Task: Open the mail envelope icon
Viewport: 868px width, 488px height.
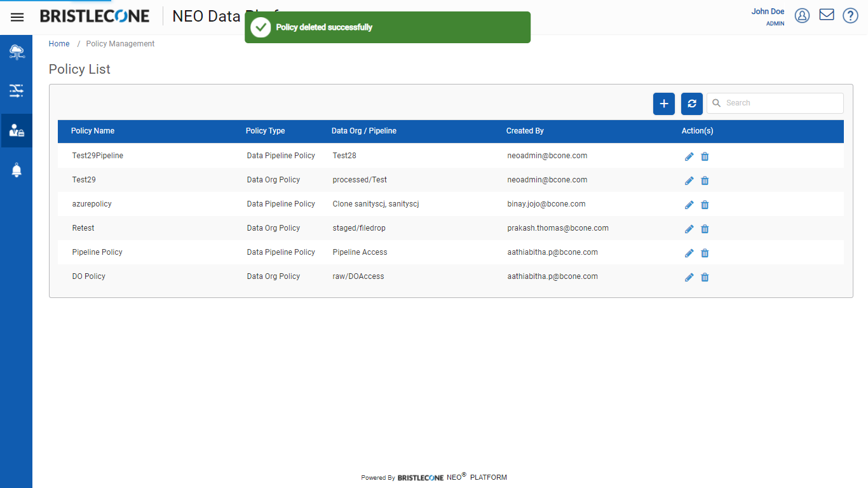Action: coord(826,15)
